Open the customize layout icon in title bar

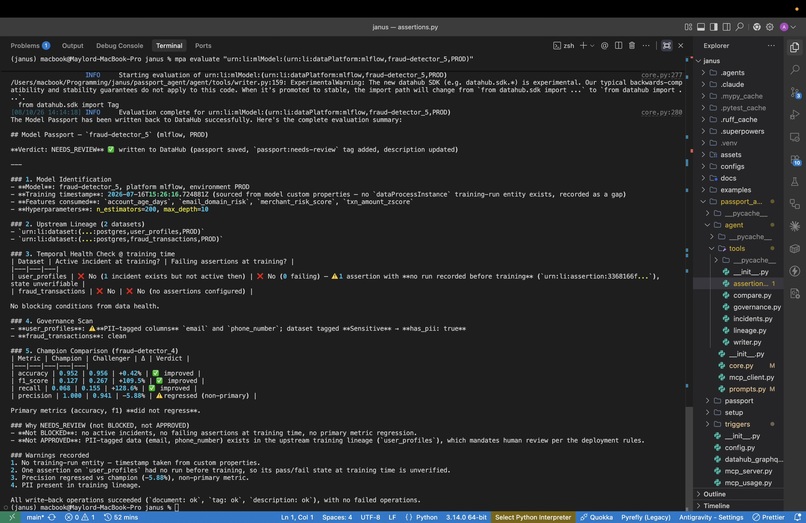(688, 27)
